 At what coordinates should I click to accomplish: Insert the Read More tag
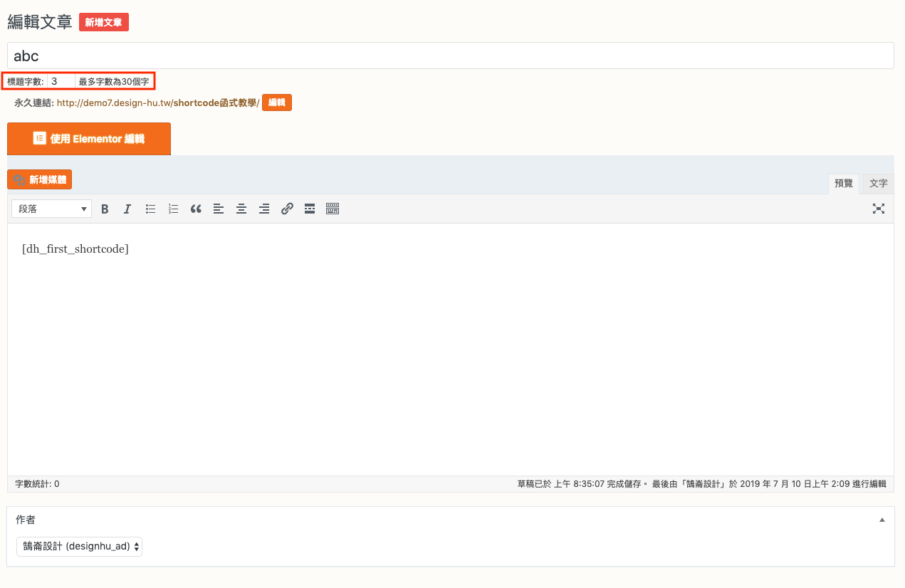[310, 209]
